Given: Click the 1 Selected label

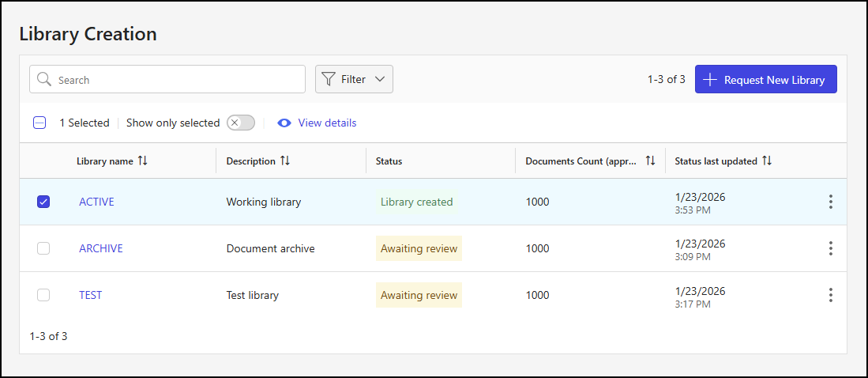Looking at the screenshot, I should click(85, 123).
